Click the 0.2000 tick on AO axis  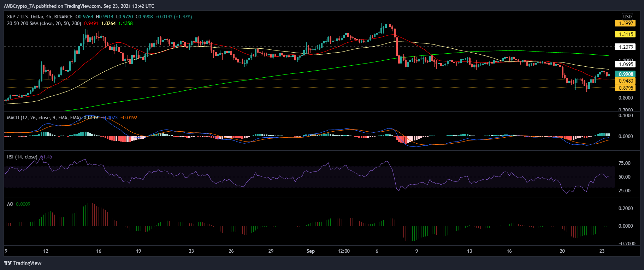click(626, 208)
